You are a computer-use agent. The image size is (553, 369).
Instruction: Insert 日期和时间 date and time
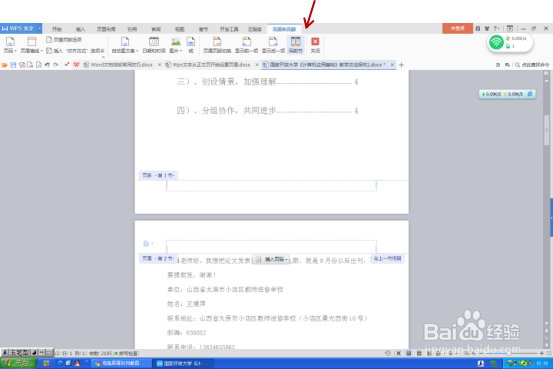tap(154, 45)
